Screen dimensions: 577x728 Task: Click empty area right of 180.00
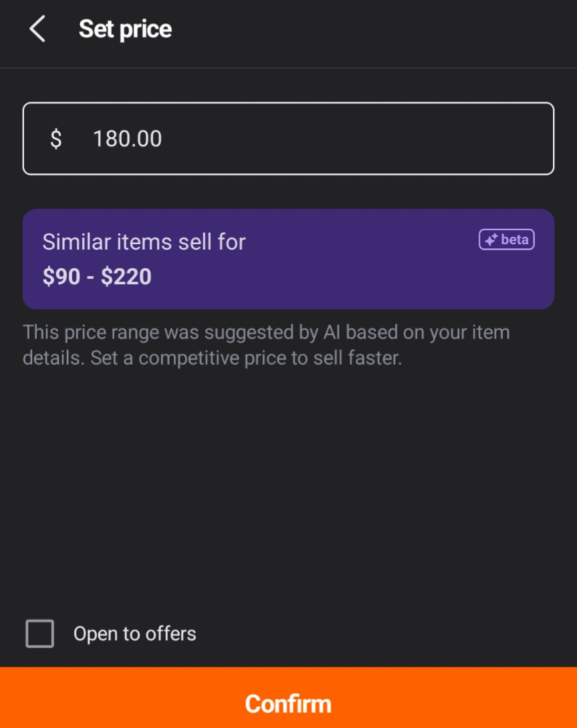click(x=357, y=139)
